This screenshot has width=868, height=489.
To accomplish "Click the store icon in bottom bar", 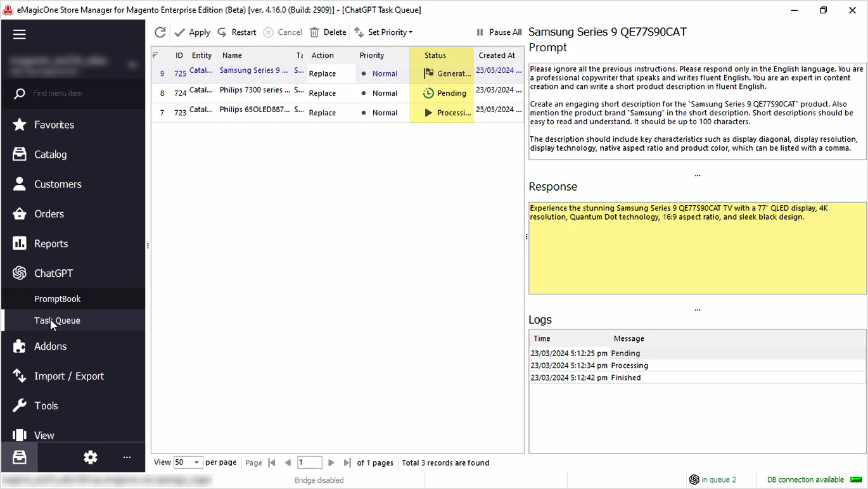I will 20,457.
